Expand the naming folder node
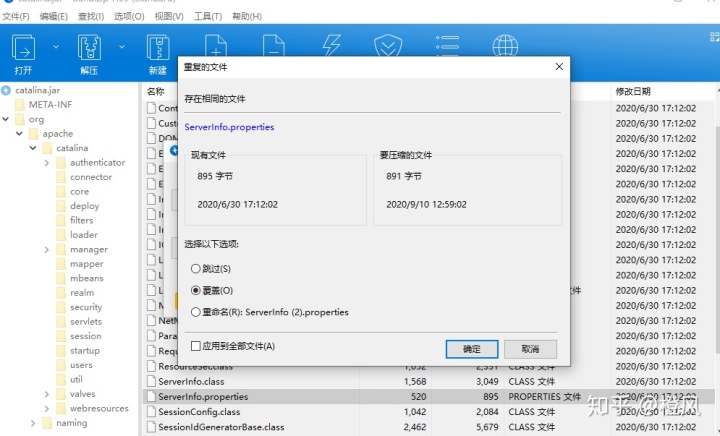Screen dimensions: 720x436 point(33,423)
